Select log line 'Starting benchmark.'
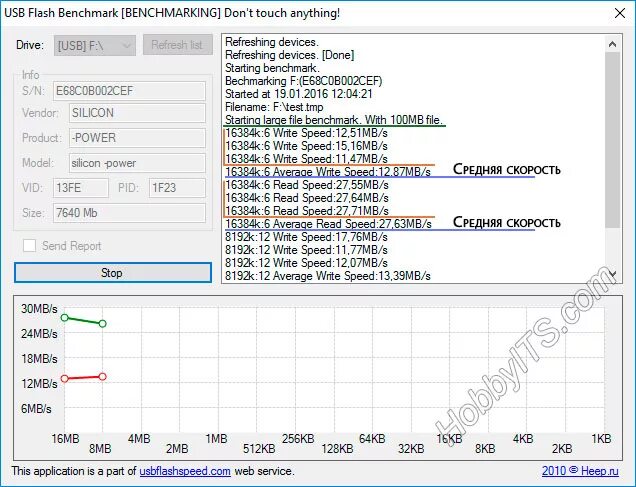 coord(272,68)
